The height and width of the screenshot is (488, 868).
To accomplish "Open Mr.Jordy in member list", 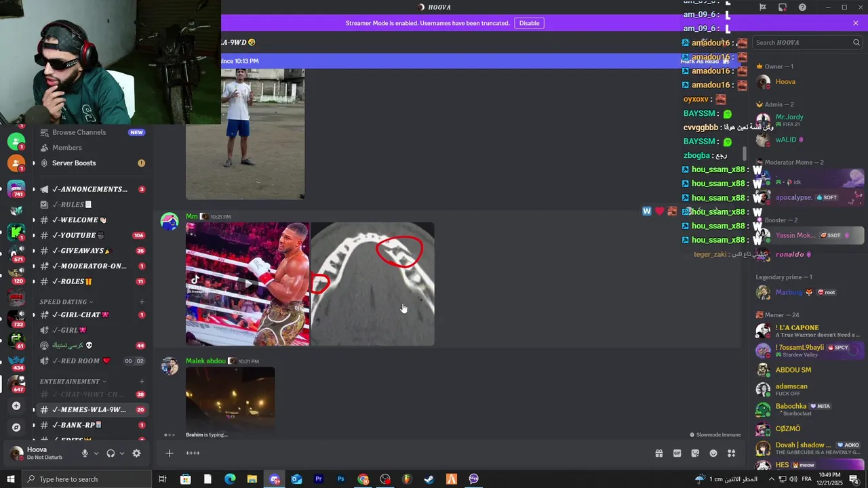I will tap(809, 120).
